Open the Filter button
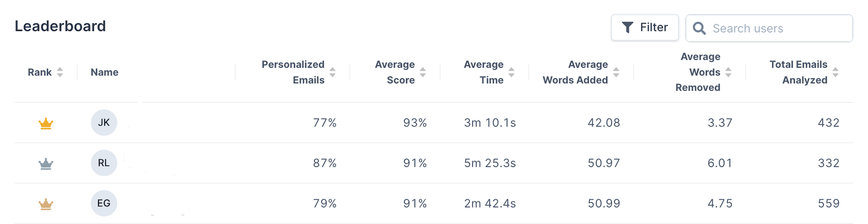 pos(645,28)
